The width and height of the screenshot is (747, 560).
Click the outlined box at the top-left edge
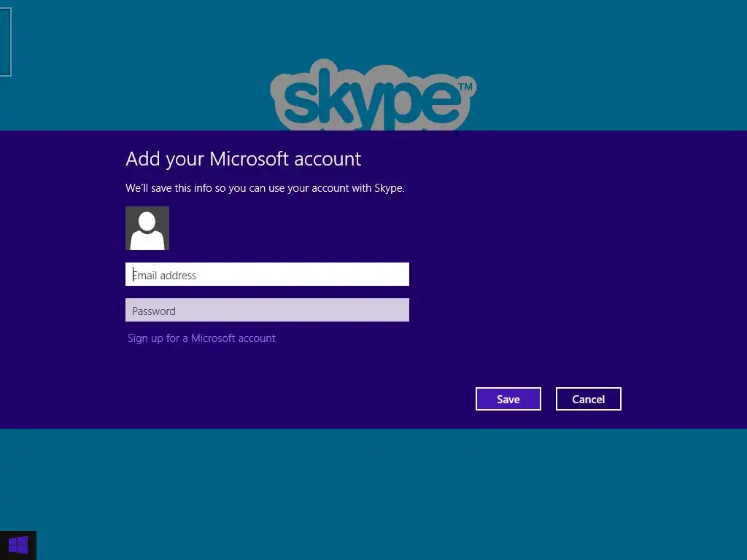(5, 42)
